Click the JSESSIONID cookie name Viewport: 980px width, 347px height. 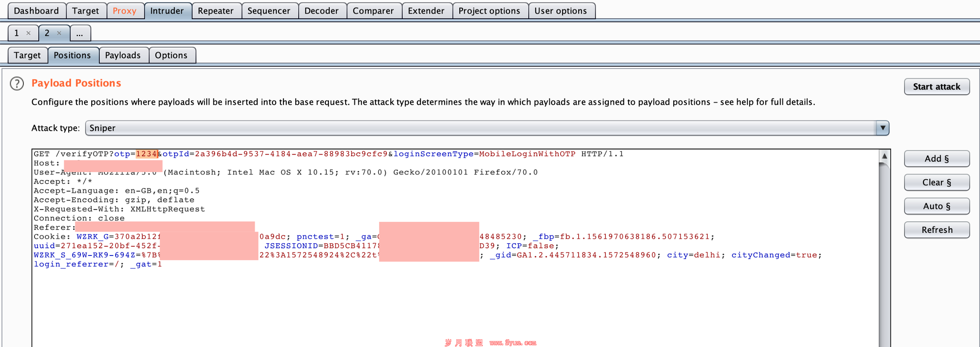(x=291, y=246)
